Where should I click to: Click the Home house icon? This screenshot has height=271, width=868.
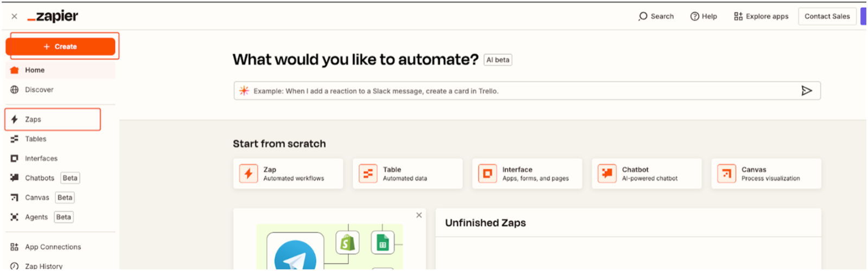15,70
